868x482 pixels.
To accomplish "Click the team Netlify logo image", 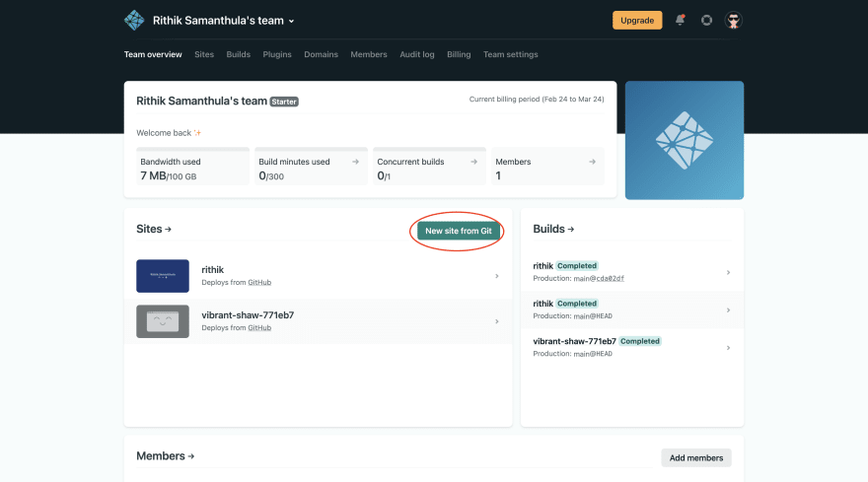I will tap(685, 140).
